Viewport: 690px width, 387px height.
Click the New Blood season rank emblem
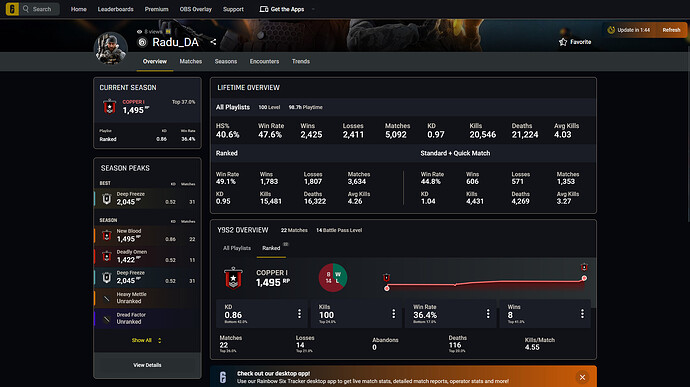106,236
